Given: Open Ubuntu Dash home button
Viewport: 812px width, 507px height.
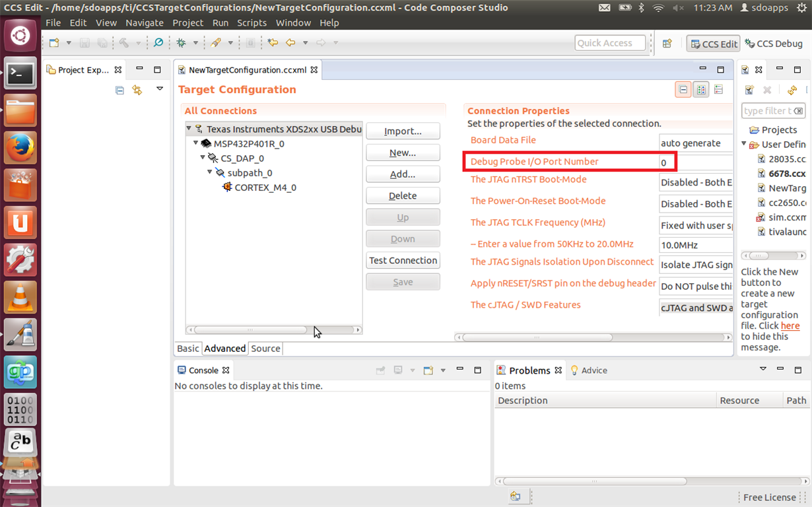Looking at the screenshot, I should 20,35.
